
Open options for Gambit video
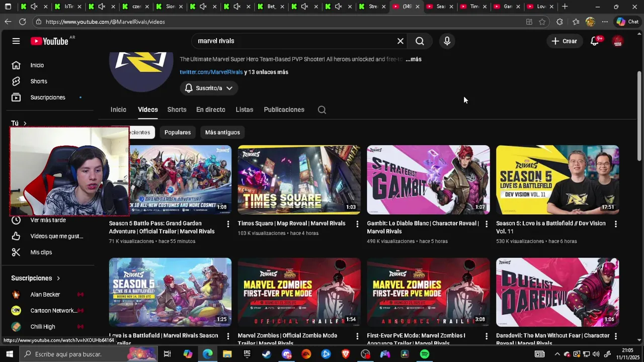[487, 224]
